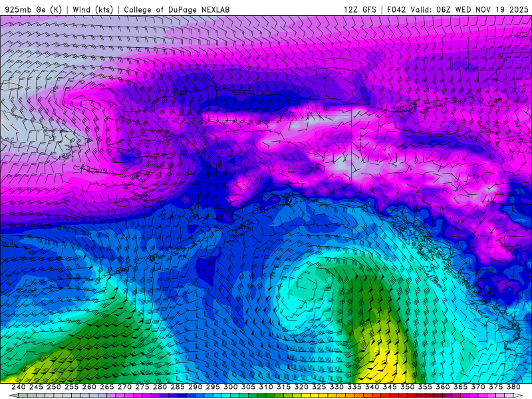
Task: Click the 'College of DuPage NEXLAB' label
Action: (x=177, y=9)
